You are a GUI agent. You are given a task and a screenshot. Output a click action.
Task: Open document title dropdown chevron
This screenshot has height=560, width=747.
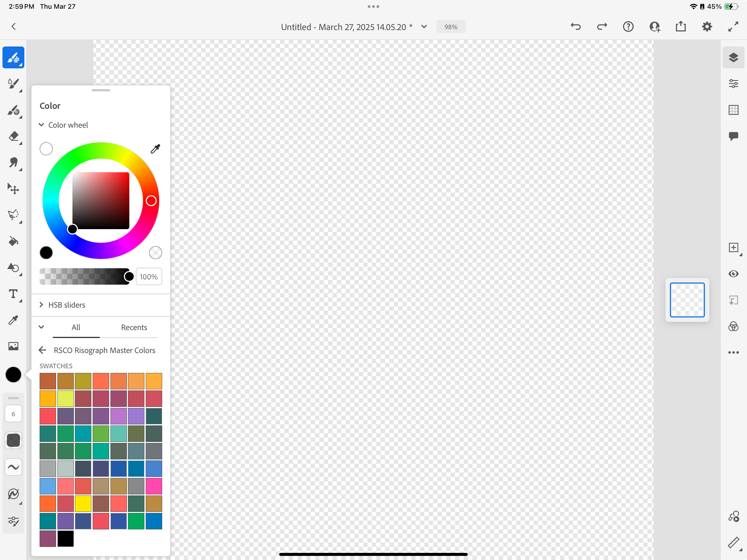tap(424, 27)
